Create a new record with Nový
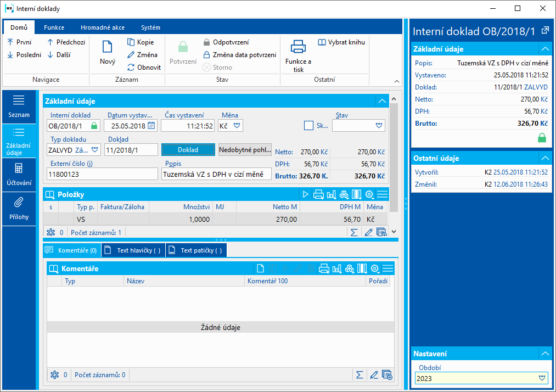Viewport: 556px width, 392px height. coord(108,53)
